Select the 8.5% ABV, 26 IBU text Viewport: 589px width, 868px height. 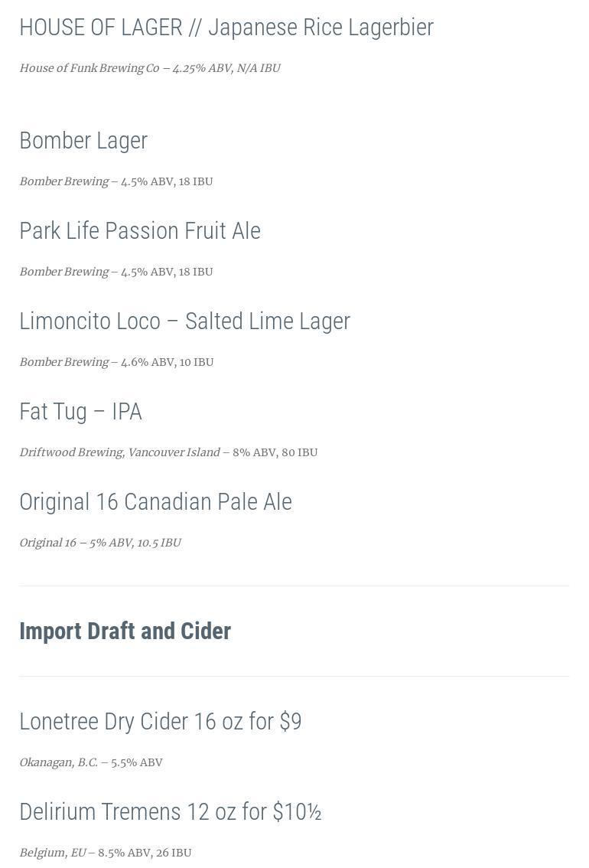[145, 853]
